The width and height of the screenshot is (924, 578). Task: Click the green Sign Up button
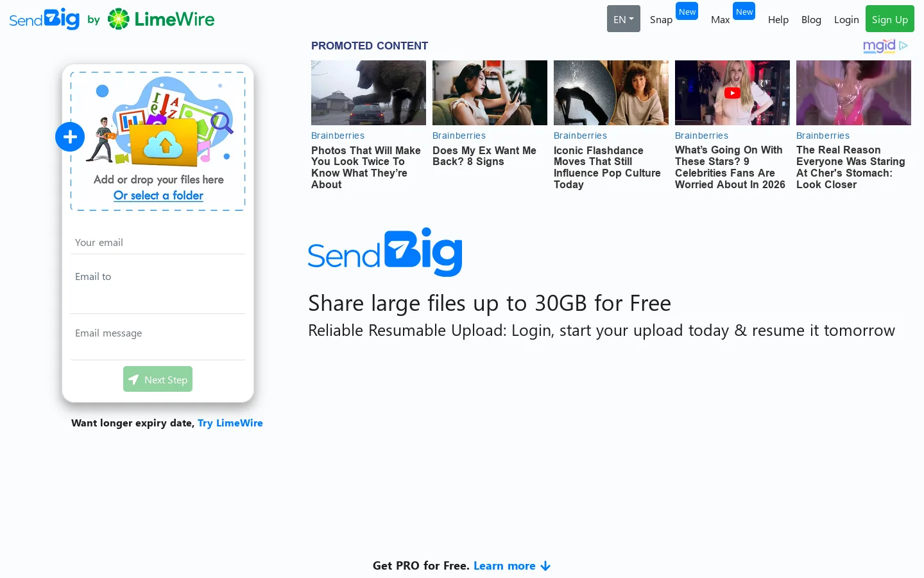point(890,19)
